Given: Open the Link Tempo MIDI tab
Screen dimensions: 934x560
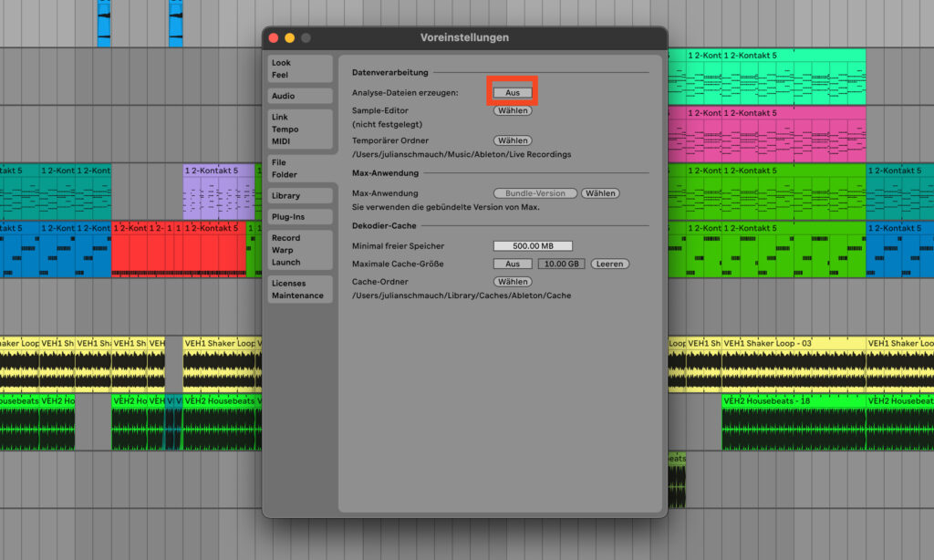Looking at the screenshot, I should [300, 130].
